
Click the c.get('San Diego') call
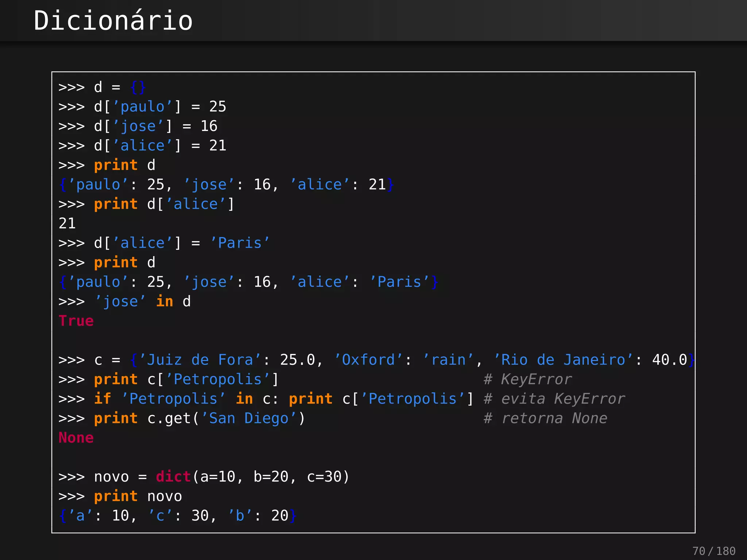tap(226, 419)
